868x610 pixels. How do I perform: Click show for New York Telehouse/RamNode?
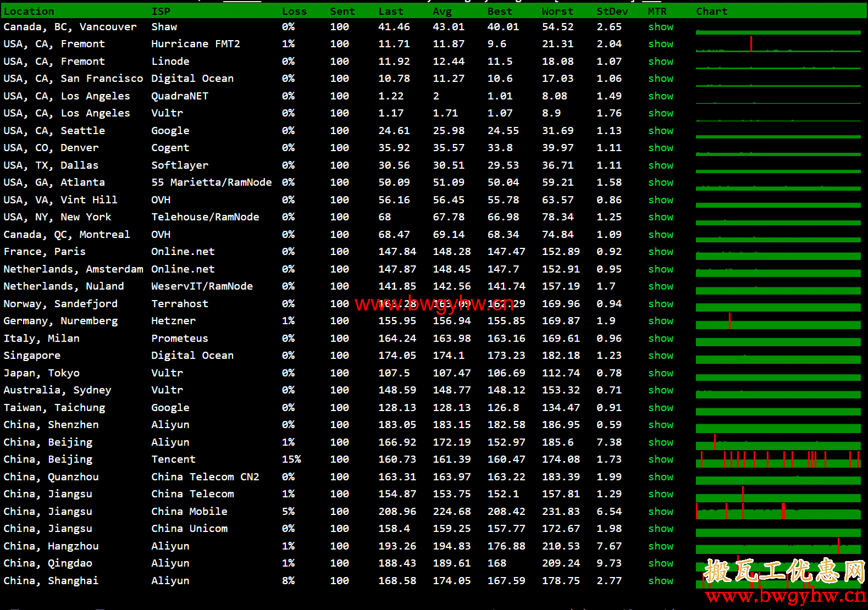pos(660,217)
